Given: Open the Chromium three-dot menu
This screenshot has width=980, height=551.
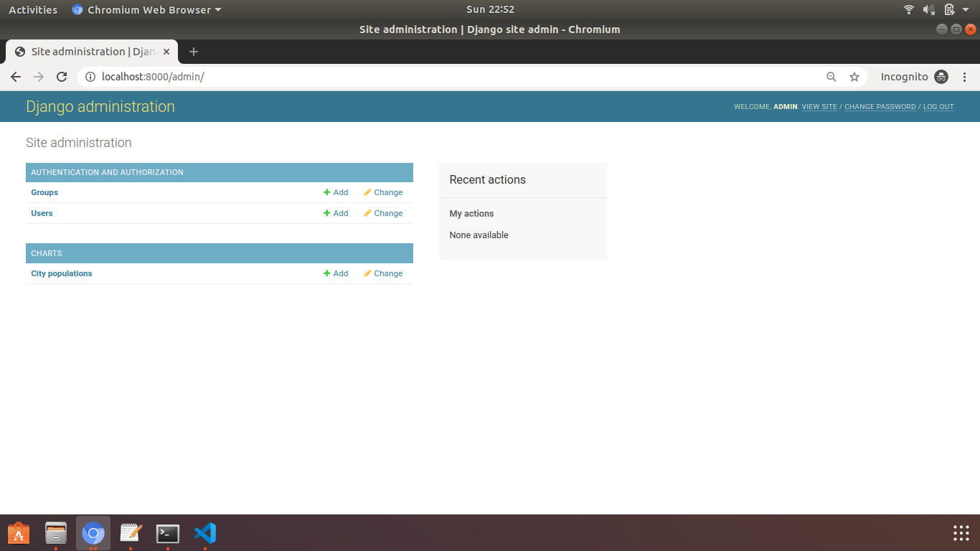Looking at the screenshot, I should pos(965,77).
